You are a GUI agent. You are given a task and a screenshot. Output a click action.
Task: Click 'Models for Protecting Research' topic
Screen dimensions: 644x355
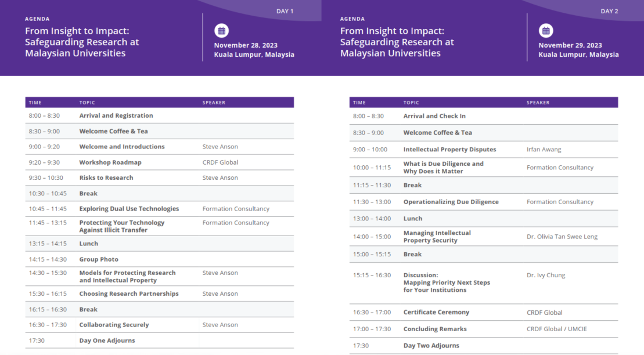127,276
